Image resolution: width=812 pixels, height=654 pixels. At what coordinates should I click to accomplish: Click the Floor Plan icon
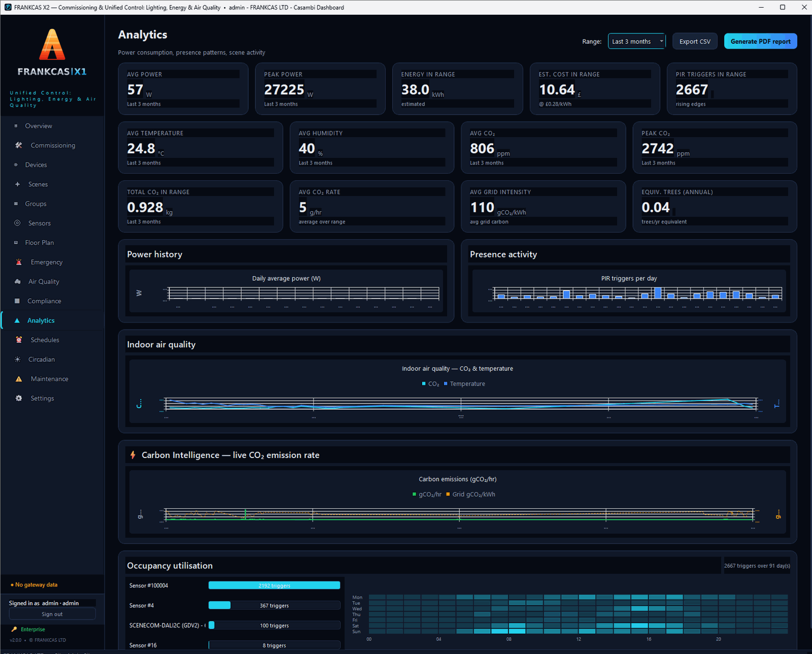click(x=16, y=243)
